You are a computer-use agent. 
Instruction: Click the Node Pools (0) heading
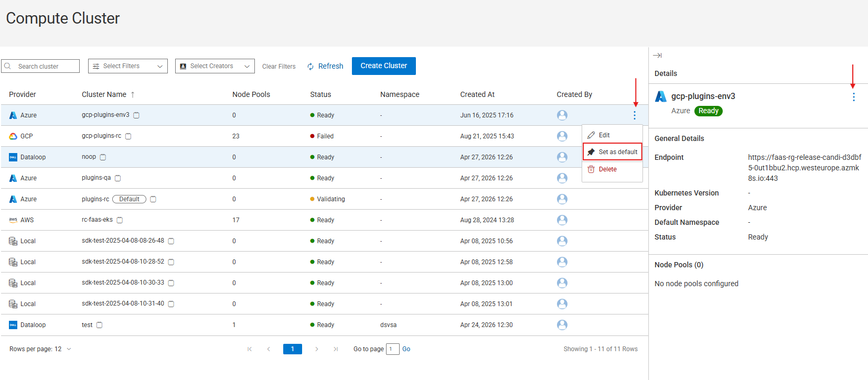pyautogui.click(x=679, y=265)
